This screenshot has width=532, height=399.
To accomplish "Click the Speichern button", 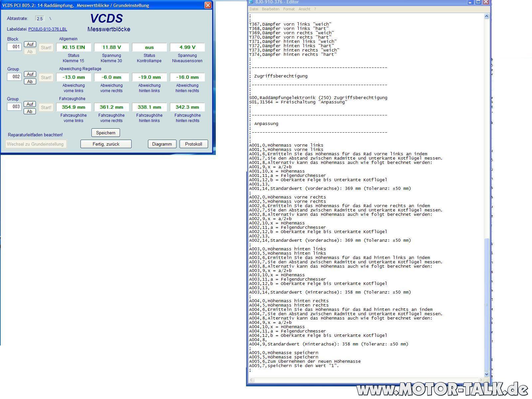I will point(106,133).
